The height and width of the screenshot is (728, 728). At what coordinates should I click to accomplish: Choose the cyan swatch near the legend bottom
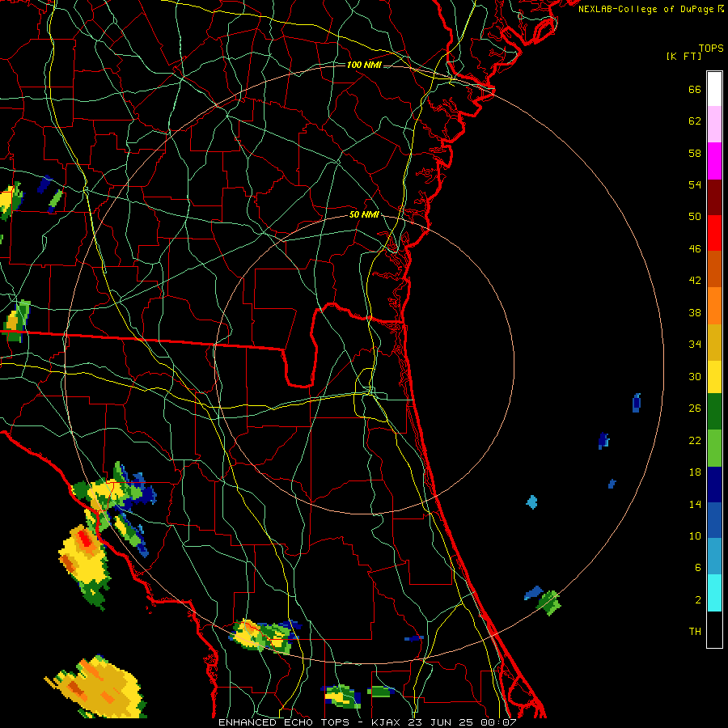(714, 593)
